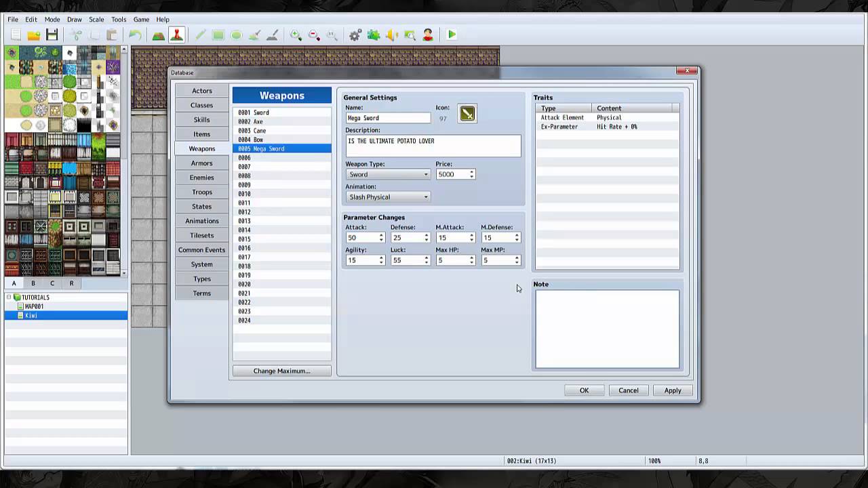The image size is (868, 488).
Task: Select the Pencil draw tool
Action: (200, 35)
